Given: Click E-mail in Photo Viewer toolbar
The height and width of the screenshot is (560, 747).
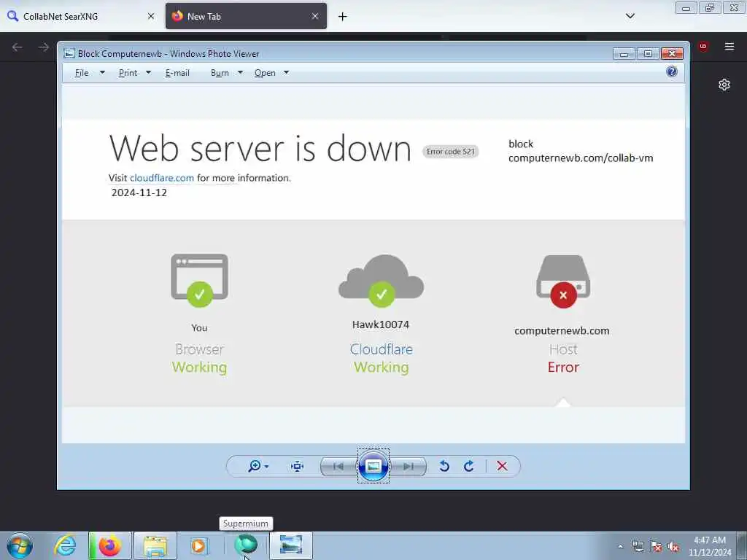Looking at the screenshot, I should click(x=177, y=73).
